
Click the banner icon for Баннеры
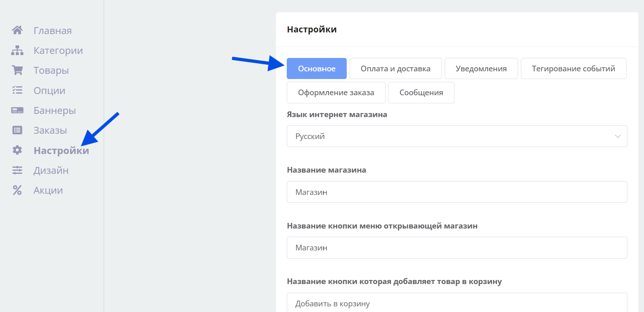17,110
